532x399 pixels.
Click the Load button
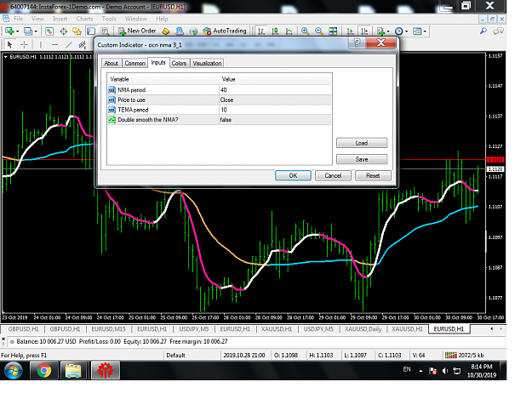[362, 143]
